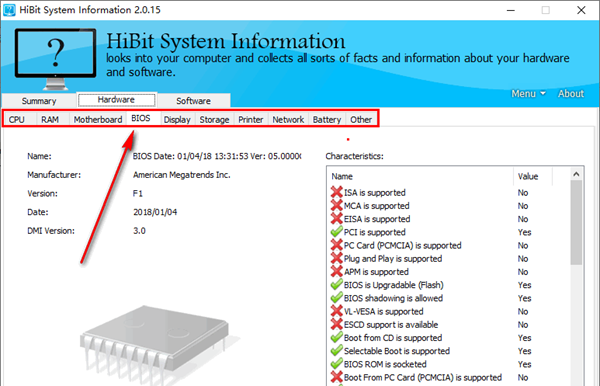Click the red X icon for VL-VESA is supported
The width and height of the screenshot is (600, 386).
point(336,311)
